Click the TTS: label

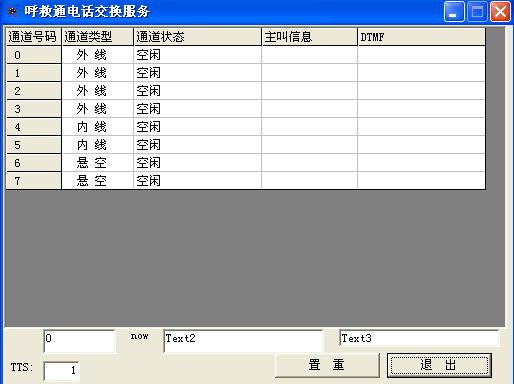click(x=22, y=367)
